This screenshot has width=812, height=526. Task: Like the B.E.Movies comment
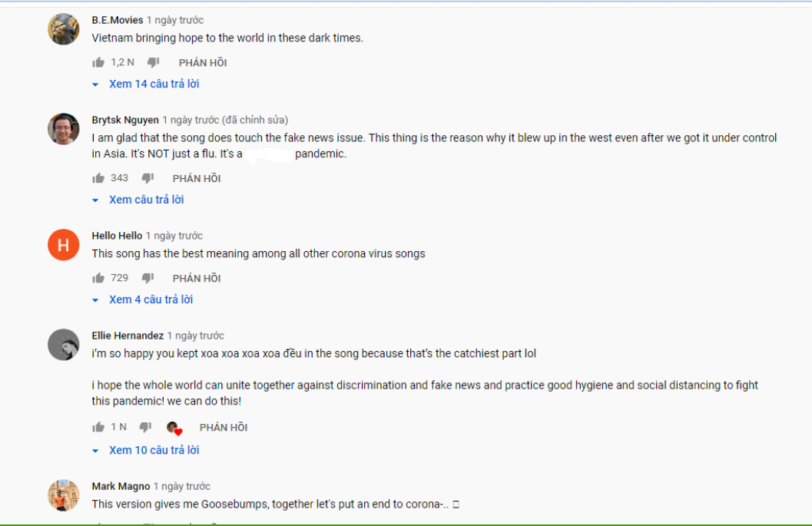(x=98, y=63)
